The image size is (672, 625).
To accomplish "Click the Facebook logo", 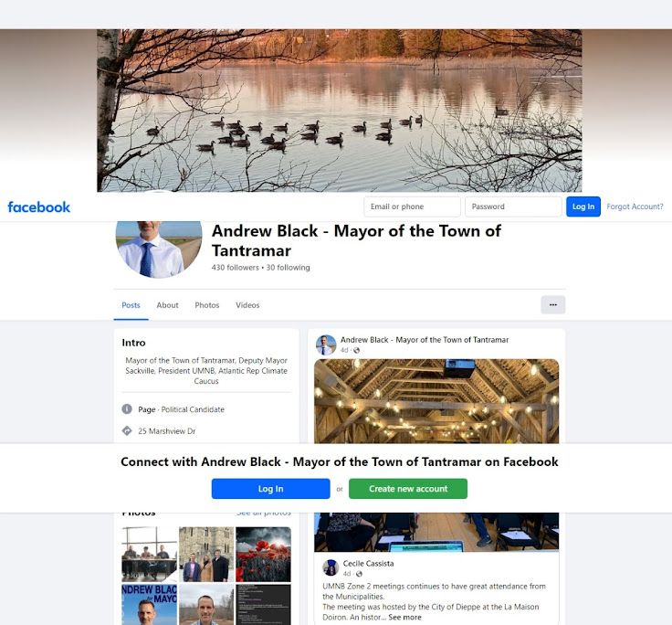I will [38, 207].
